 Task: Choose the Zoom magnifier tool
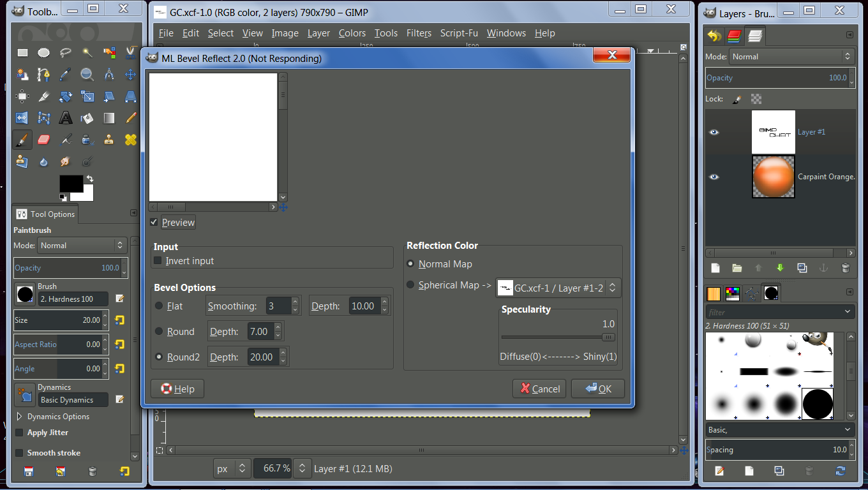[87, 75]
